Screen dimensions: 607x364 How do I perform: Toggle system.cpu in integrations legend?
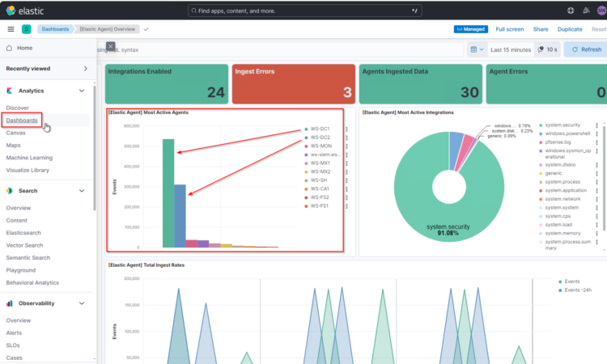click(x=558, y=216)
